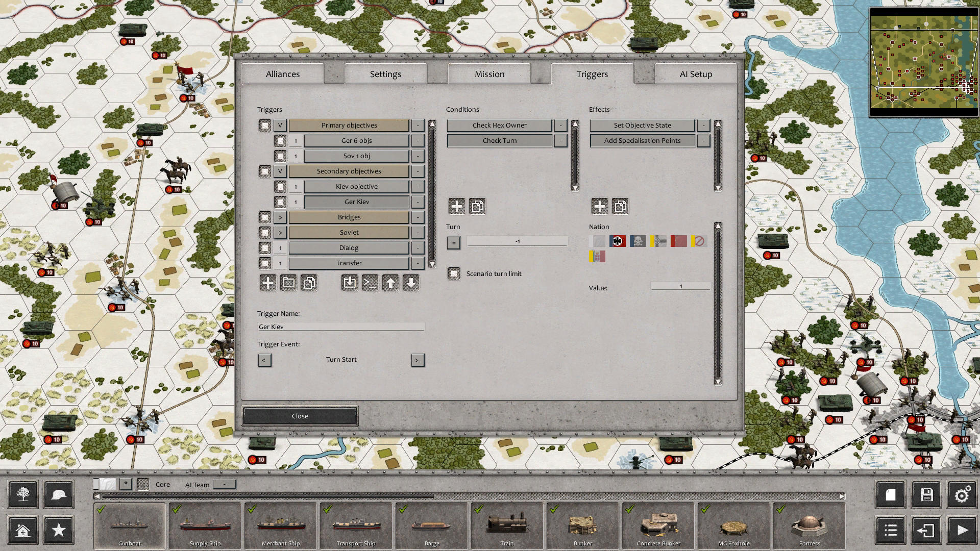Select the Gunboat unit

(x=130, y=525)
